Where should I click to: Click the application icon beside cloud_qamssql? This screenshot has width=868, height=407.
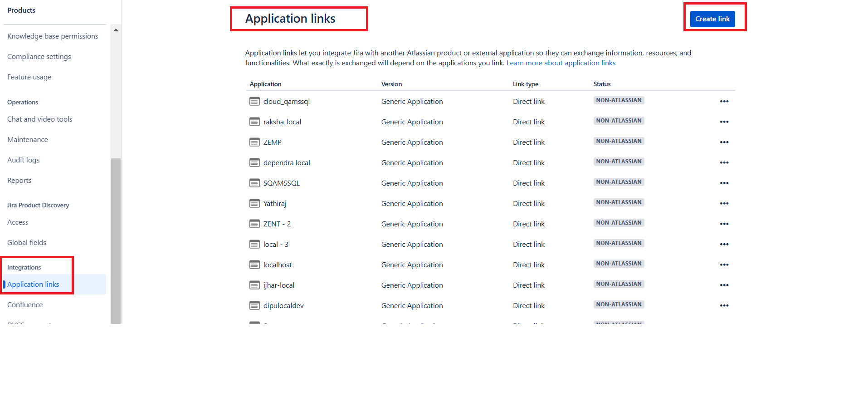pos(254,101)
